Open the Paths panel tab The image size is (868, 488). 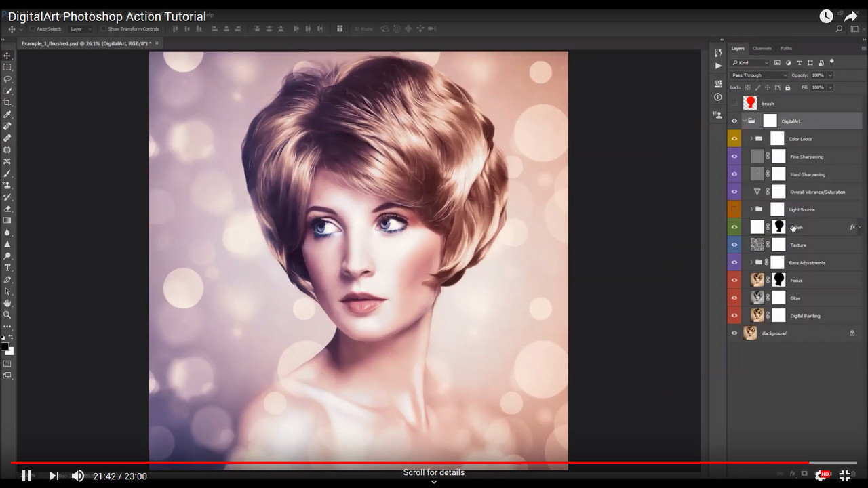tap(786, 49)
